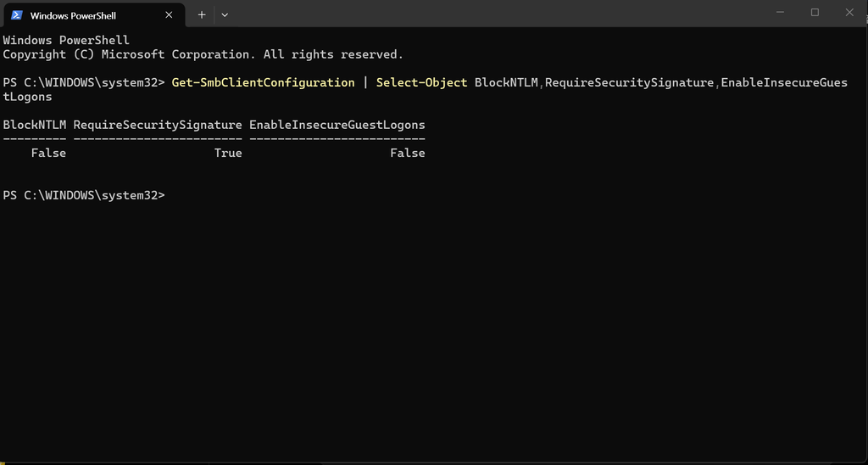The height and width of the screenshot is (465, 868).
Task: Click the empty prompt at bottom
Action: (84, 195)
